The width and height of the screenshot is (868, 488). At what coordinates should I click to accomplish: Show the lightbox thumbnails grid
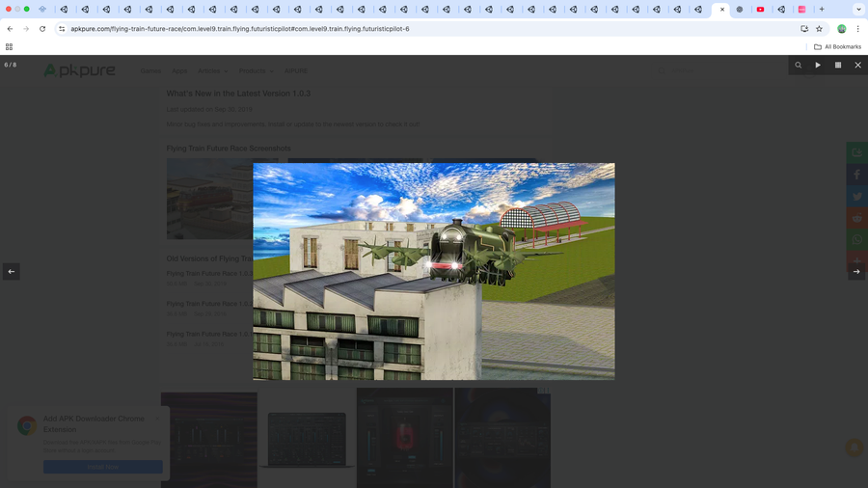click(838, 66)
